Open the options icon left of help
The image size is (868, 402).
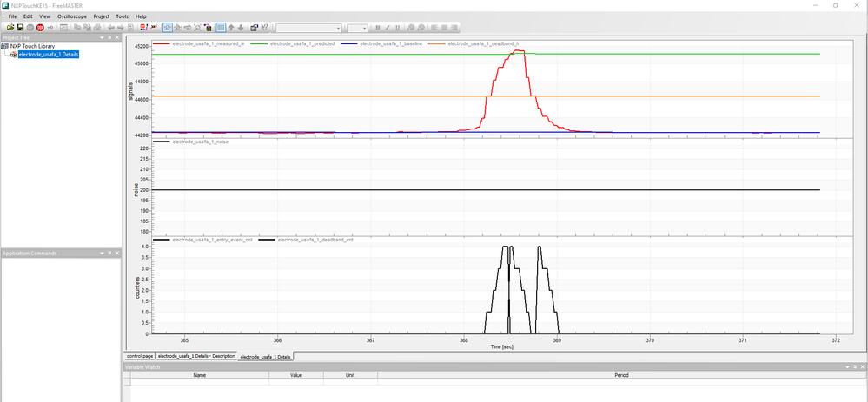pos(254,28)
